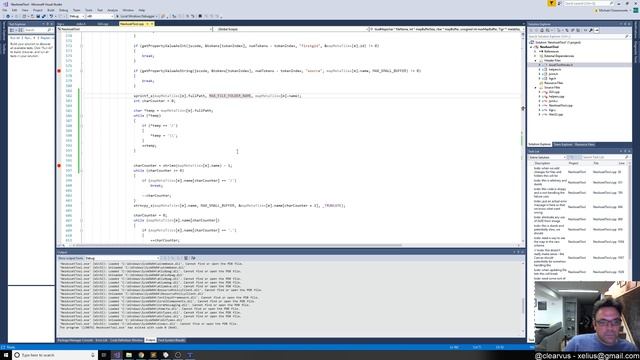Viewport: 640px width, 360px height.
Task: Click the Save All toolbar icon
Action: tap(43, 16)
